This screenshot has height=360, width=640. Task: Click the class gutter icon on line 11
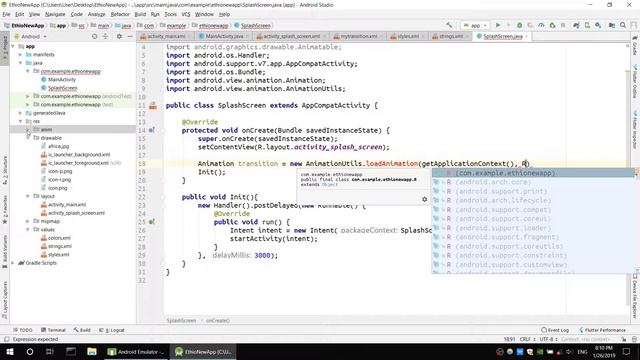tap(153, 106)
